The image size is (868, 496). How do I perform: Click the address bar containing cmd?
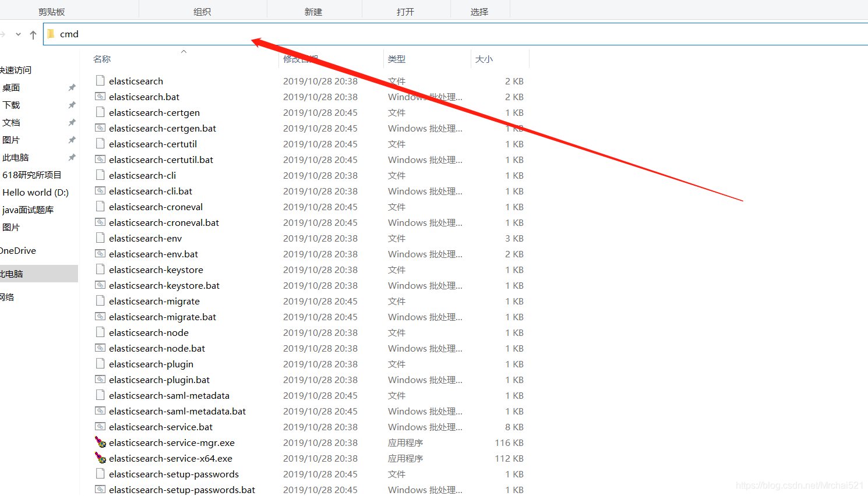456,34
